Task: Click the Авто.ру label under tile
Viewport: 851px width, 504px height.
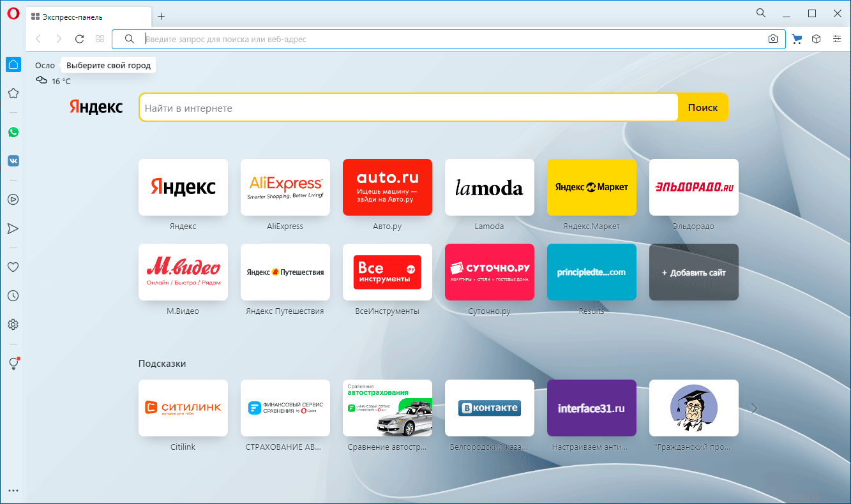Action: tap(388, 226)
